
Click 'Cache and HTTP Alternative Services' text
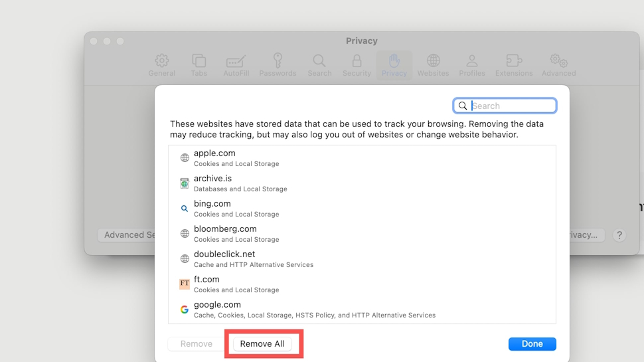coord(254,264)
